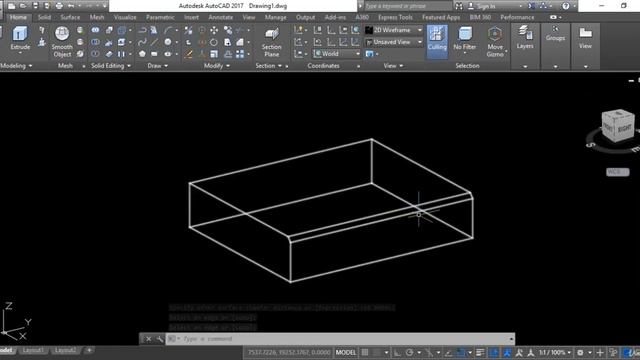640x360 pixels.
Task: Open the workspace switching gear icon
Action: [x=580, y=352]
